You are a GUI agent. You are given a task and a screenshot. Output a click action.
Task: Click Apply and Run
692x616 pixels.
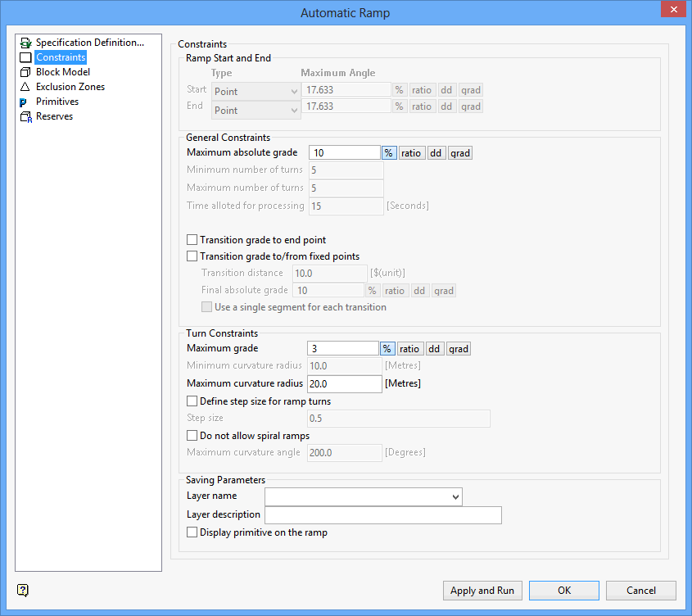pos(482,591)
